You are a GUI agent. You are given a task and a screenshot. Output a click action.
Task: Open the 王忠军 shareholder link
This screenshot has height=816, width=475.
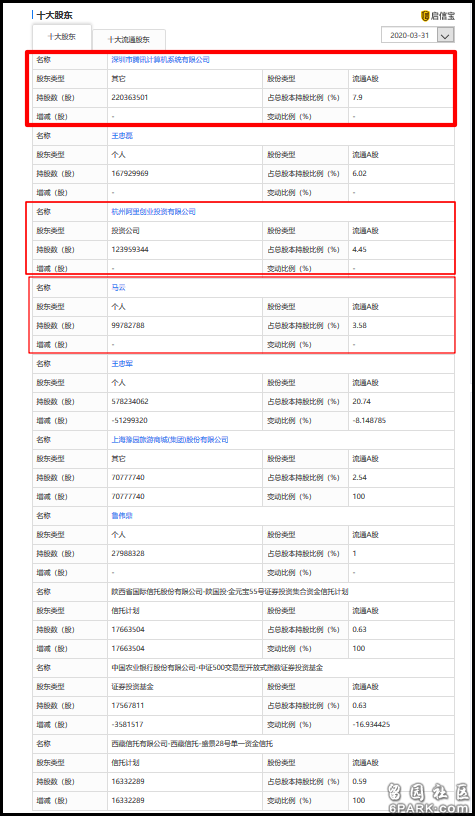click(x=122, y=364)
